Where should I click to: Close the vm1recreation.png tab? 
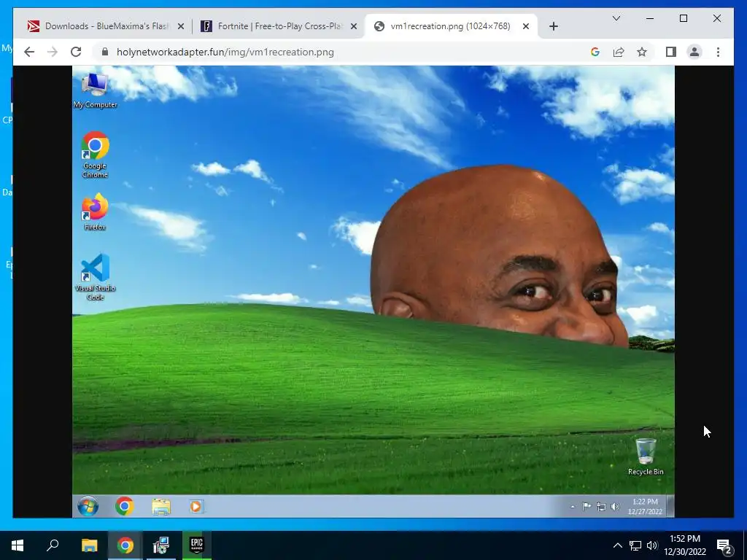point(526,27)
